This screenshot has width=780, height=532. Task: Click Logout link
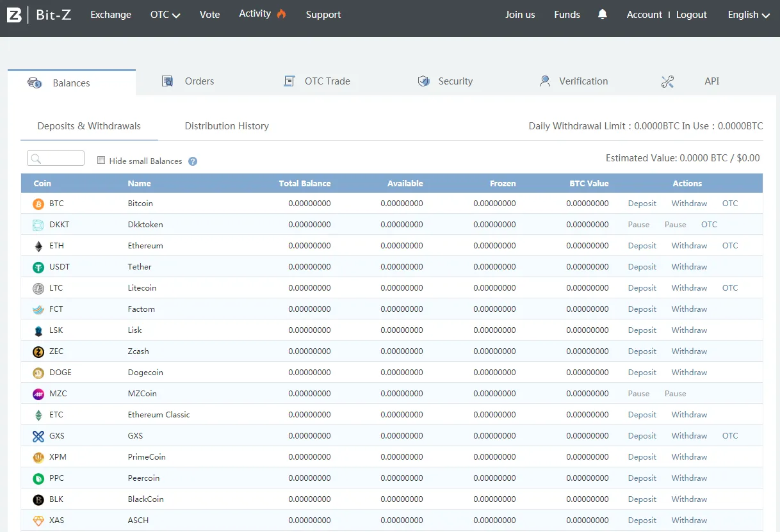pos(692,15)
